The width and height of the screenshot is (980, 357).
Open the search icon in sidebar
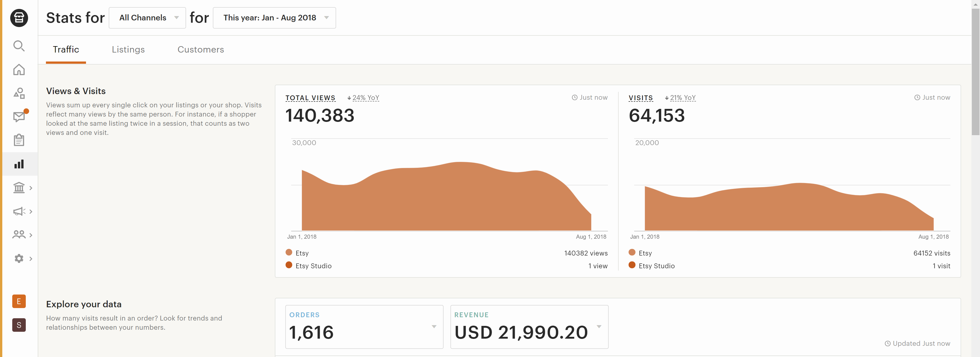(x=19, y=46)
